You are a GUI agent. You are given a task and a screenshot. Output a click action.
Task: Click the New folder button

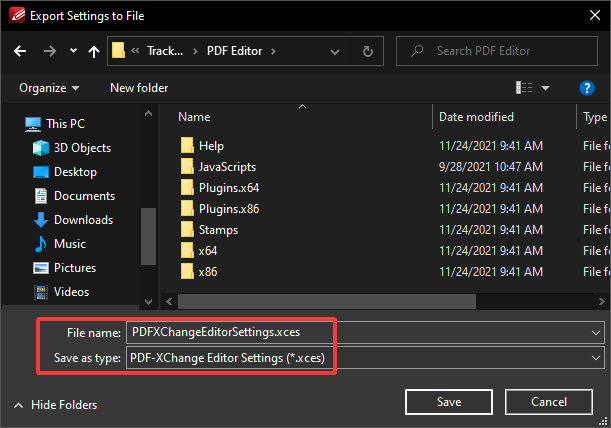139,88
